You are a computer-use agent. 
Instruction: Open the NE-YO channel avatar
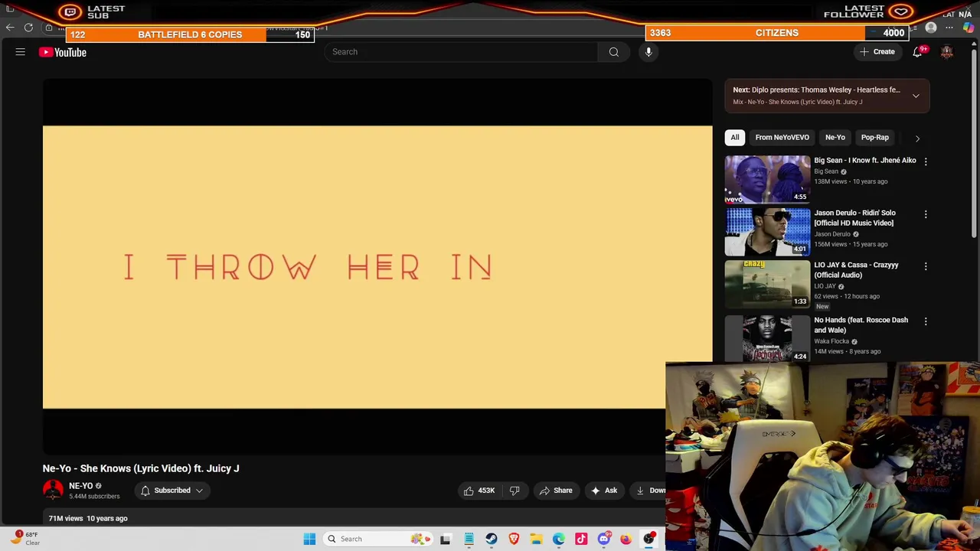[x=53, y=491]
